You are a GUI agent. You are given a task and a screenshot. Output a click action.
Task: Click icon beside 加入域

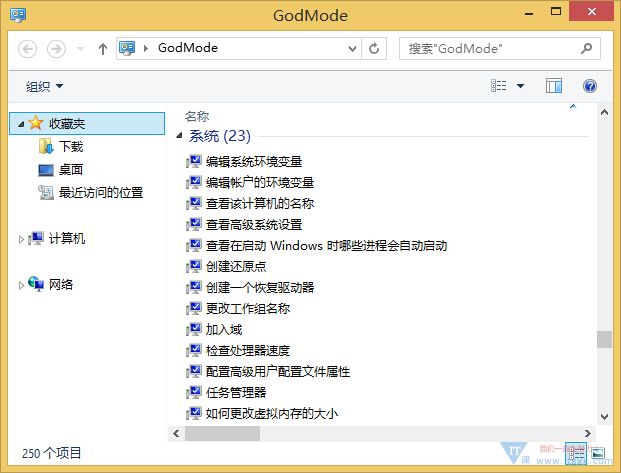[x=194, y=329]
